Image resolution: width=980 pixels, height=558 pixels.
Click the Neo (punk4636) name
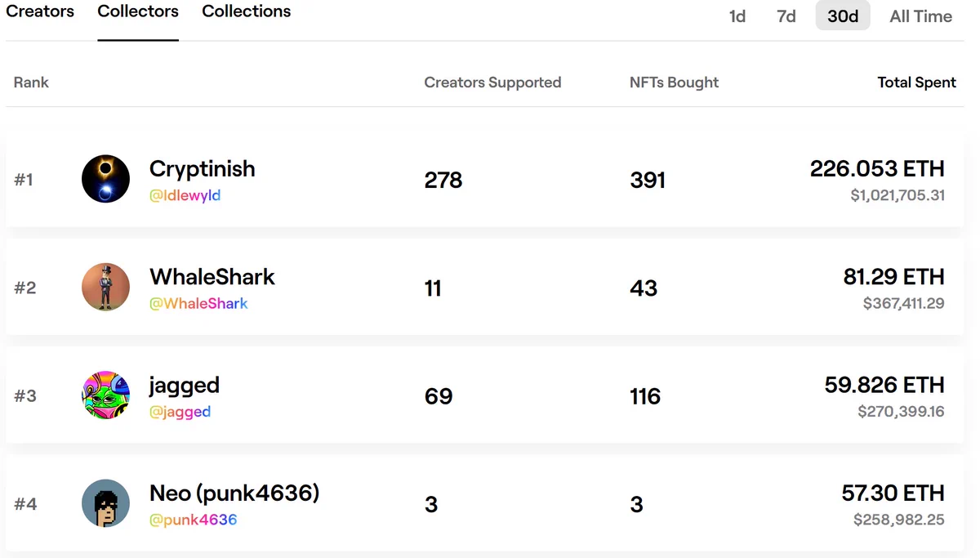tap(234, 493)
